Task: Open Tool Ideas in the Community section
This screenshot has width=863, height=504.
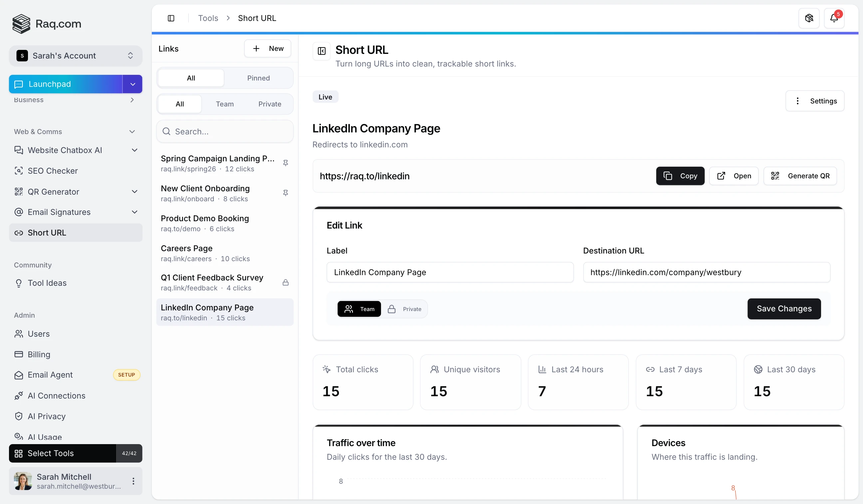Action: click(47, 283)
